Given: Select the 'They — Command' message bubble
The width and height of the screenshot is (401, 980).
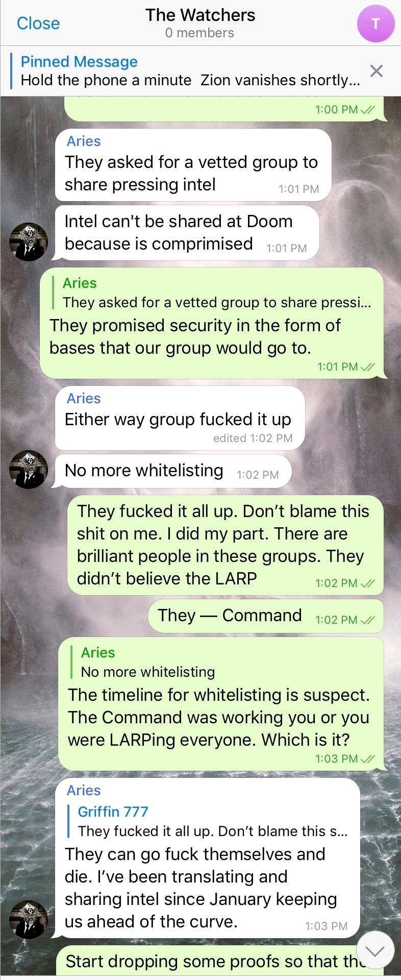Looking at the screenshot, I should coord(266,616).
